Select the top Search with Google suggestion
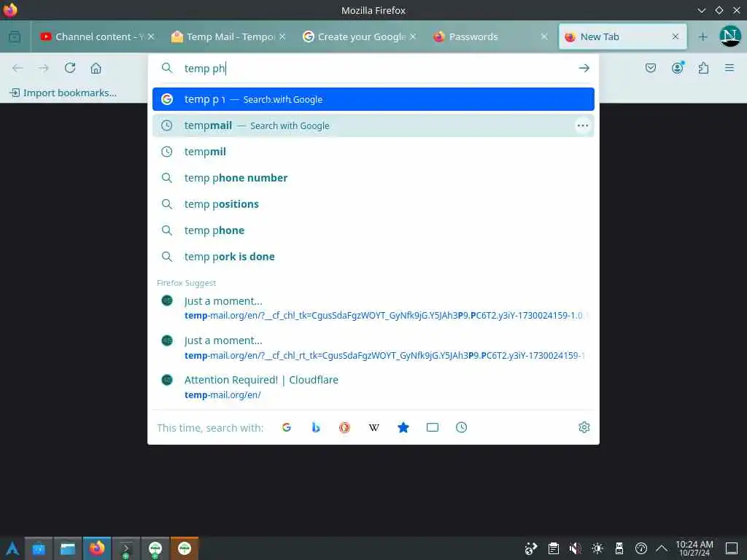Viewport: 747px width, 560px height. coord(373,99)
